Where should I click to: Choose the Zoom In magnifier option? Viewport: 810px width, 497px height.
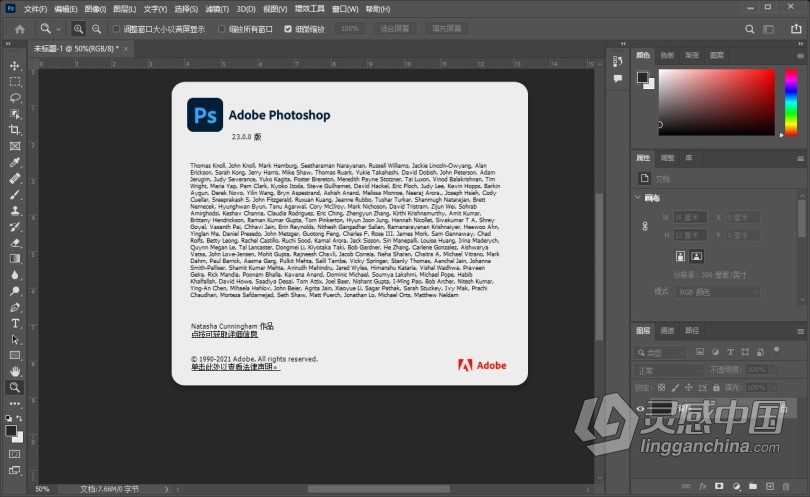click(78, 29)
